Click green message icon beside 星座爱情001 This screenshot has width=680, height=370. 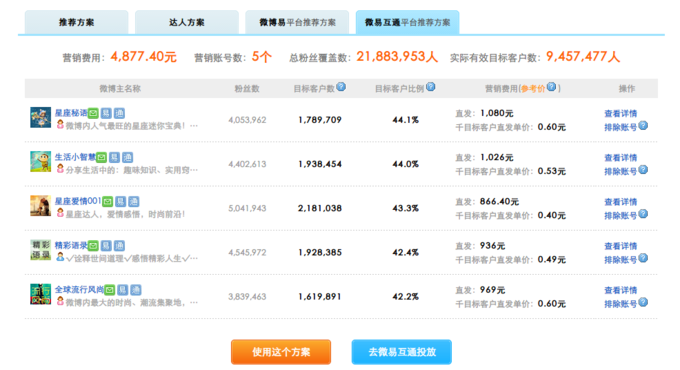pos(108,202)
